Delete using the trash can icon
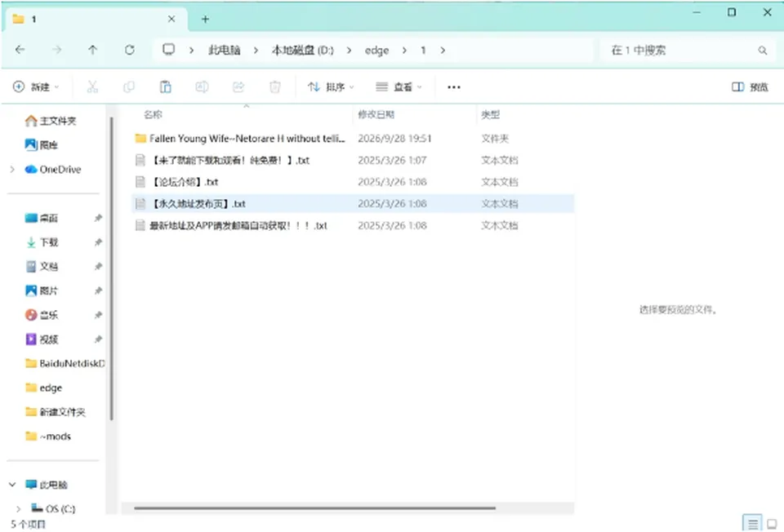This screenshot has height=532, width=784. (274, 87)
